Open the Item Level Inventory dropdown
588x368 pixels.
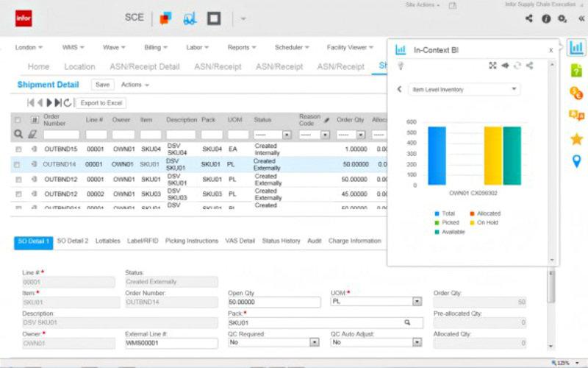point(465,90)
